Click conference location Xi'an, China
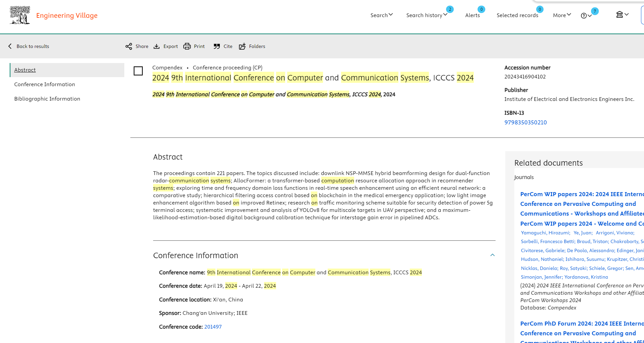Viewport: 644px width, 343px height. [228, 300]
